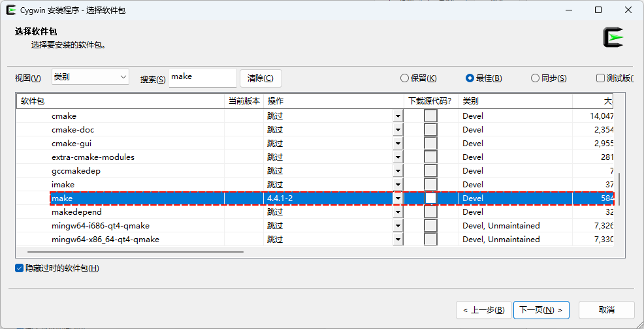Select the extra-cmake-modules package name
This screenshot has height=329, width=644.
tap(93, 157)
